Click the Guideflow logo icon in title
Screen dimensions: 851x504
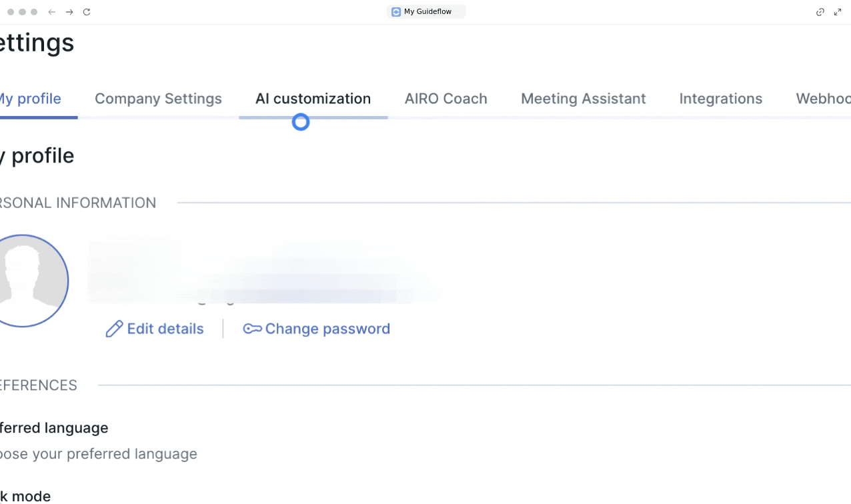(396, 12)
